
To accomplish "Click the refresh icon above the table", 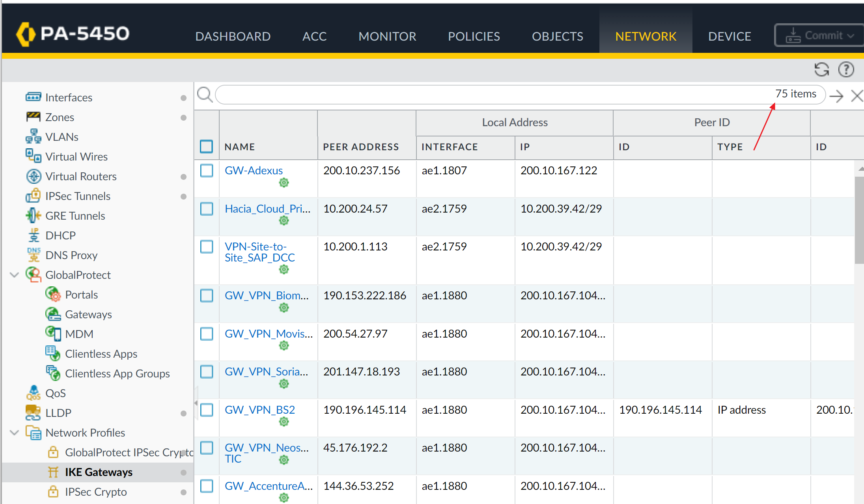I will 822,69.
